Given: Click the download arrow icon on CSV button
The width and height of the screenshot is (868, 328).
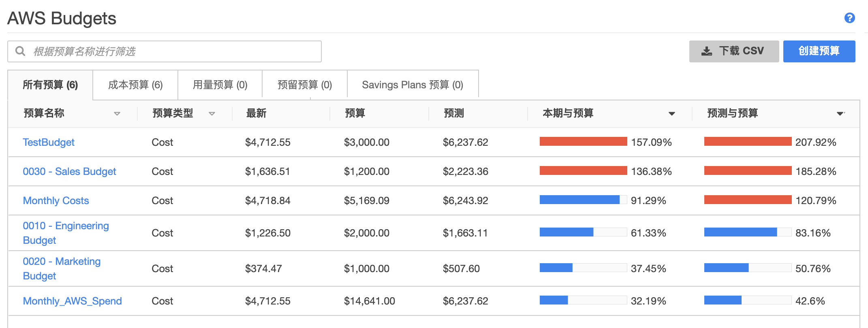Looking at the screenshot, I should coord(707,51).
